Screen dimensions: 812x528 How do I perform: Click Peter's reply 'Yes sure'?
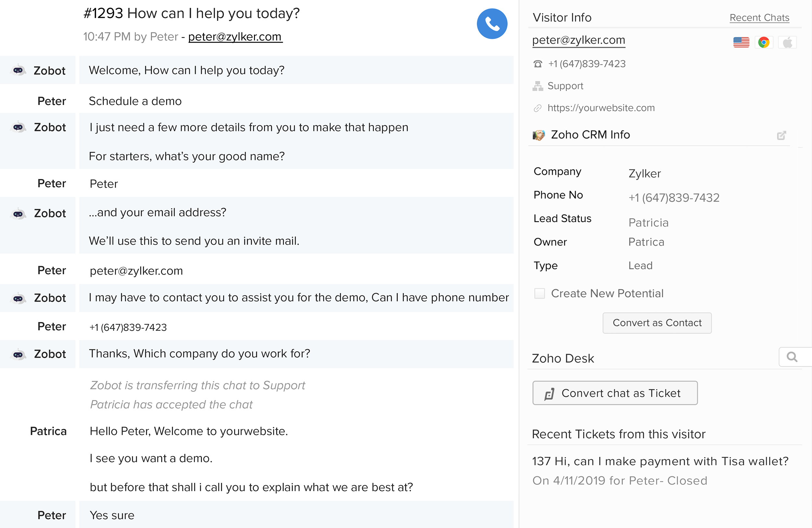(x=112, y=515)
